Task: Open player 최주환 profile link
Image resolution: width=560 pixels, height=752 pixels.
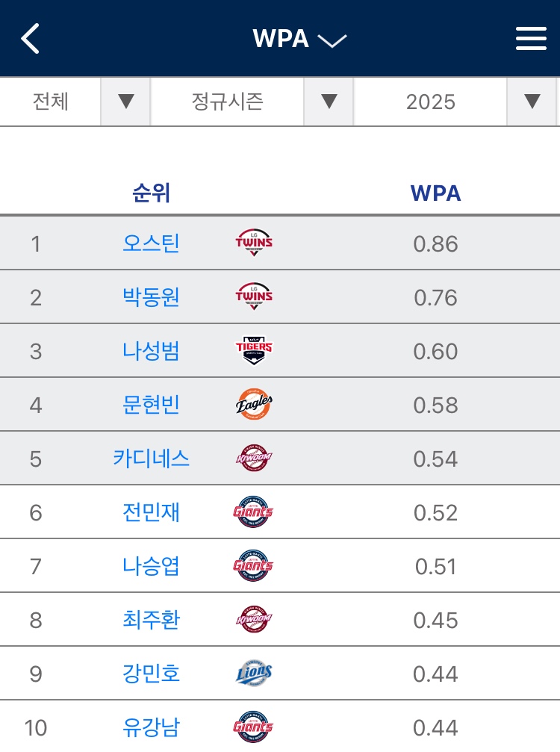Action: pos(151,620)
